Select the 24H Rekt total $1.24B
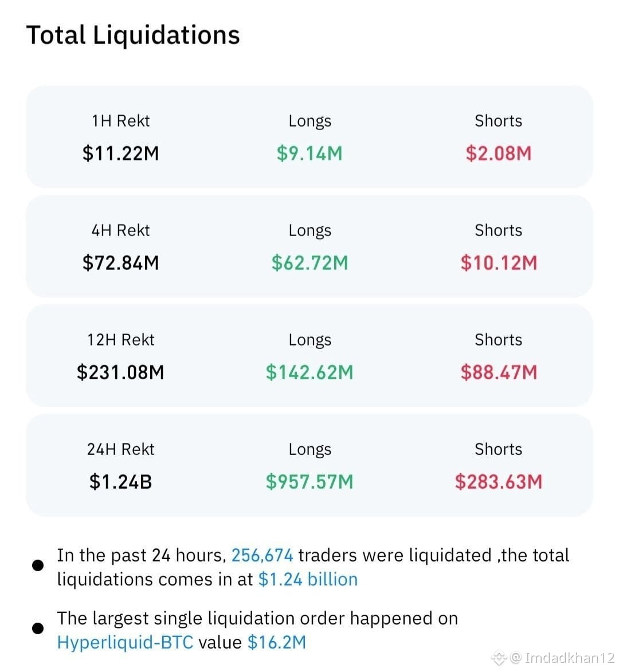This screenshot has height=672, width=619. coord(121,482)
